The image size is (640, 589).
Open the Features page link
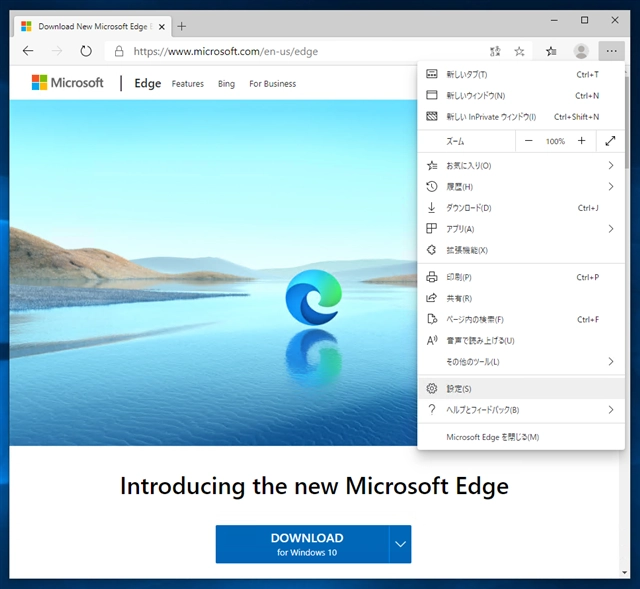187,84
